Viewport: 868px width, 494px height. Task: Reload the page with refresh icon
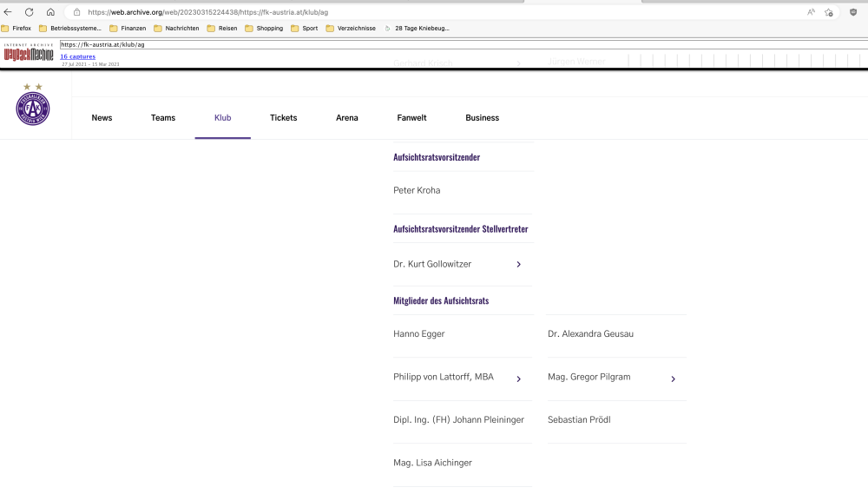pyautogui.click(x=29, y=12)
